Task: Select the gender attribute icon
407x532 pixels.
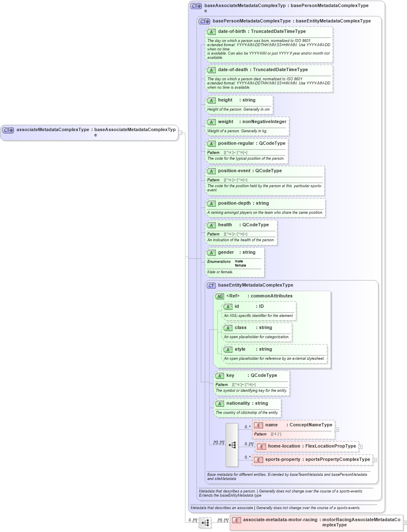Action: coord(212,252)
